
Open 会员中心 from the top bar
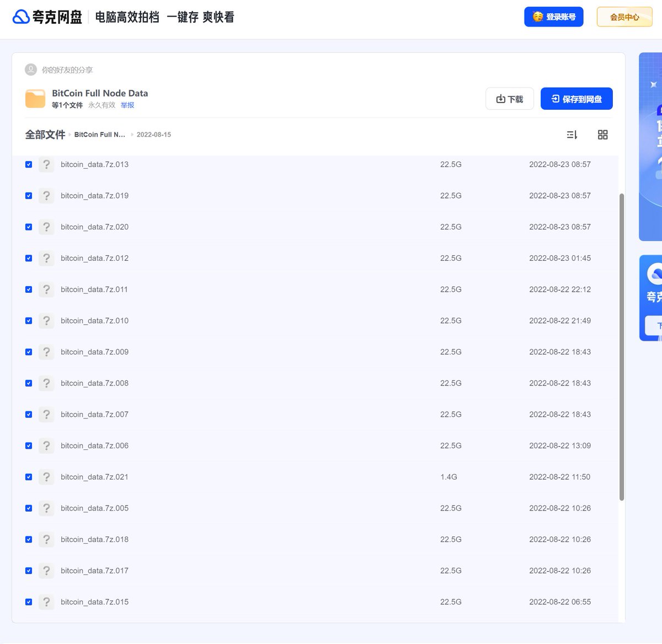coord(624,17)
